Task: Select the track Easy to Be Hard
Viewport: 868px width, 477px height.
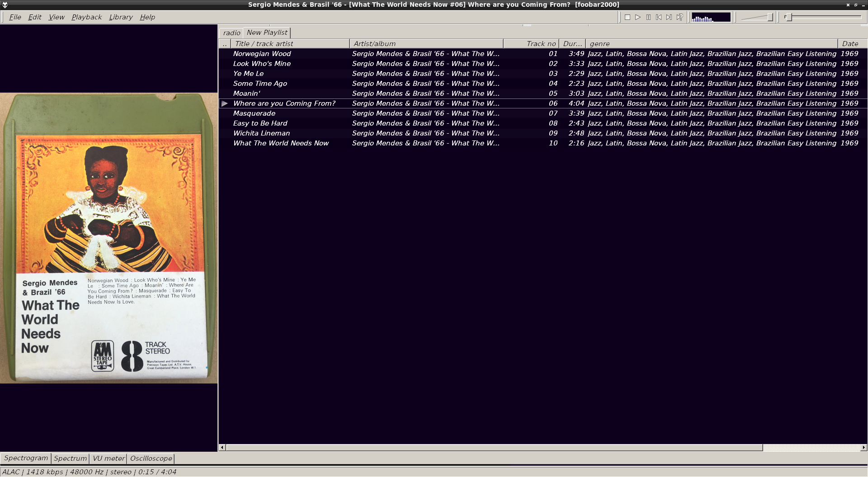Action: coord(260,123)
